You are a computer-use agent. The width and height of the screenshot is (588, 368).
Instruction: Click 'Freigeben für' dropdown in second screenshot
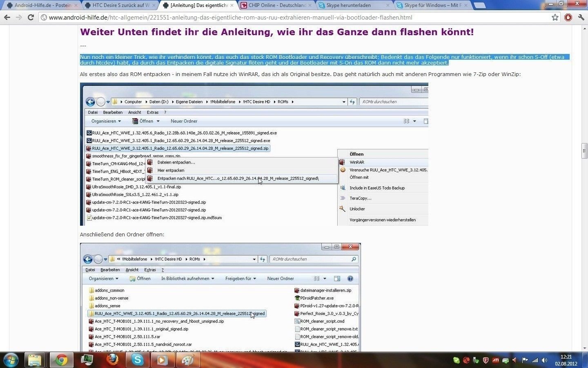click(241, 278)
